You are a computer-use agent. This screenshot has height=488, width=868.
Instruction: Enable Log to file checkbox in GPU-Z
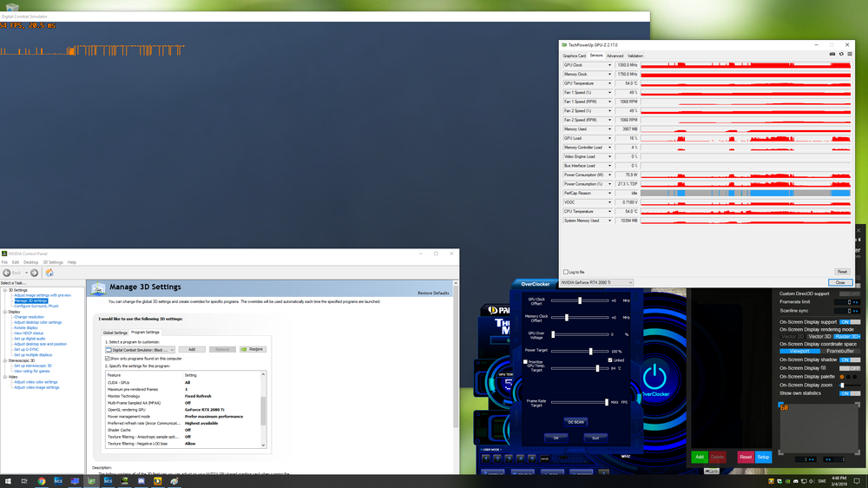click(565, 272)
